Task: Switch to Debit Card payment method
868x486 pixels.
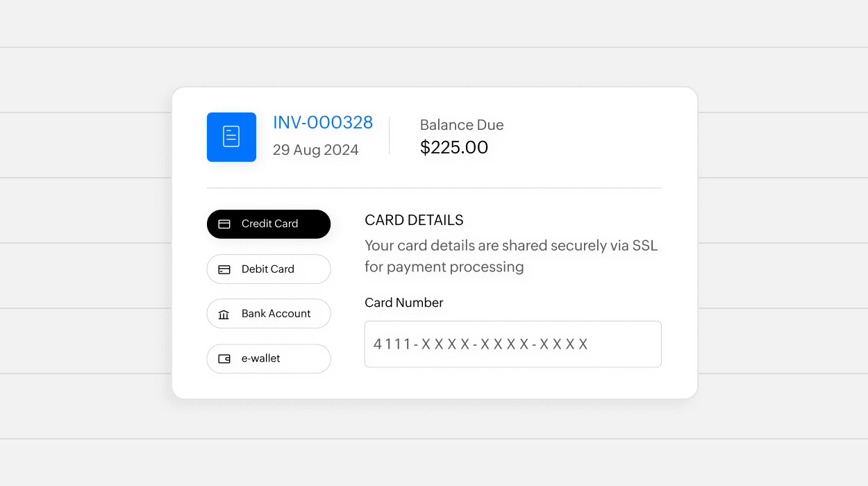Action: click(269, 269)
